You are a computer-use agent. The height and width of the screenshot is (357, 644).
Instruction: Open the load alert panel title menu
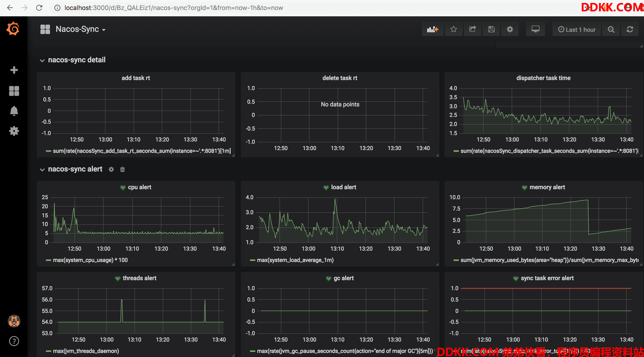pyautogui.click(x=344, y=187)
